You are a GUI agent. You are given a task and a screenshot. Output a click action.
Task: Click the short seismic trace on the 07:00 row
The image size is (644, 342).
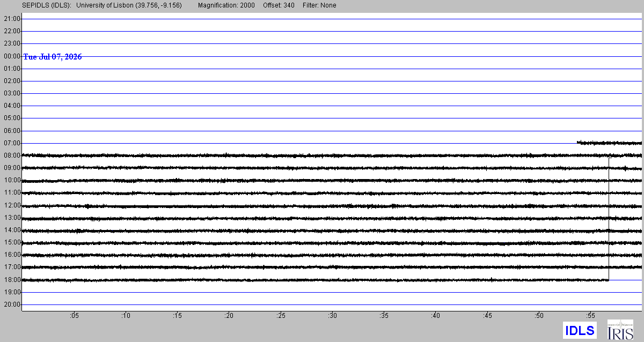pyautogui.click(x=610, y=143)
